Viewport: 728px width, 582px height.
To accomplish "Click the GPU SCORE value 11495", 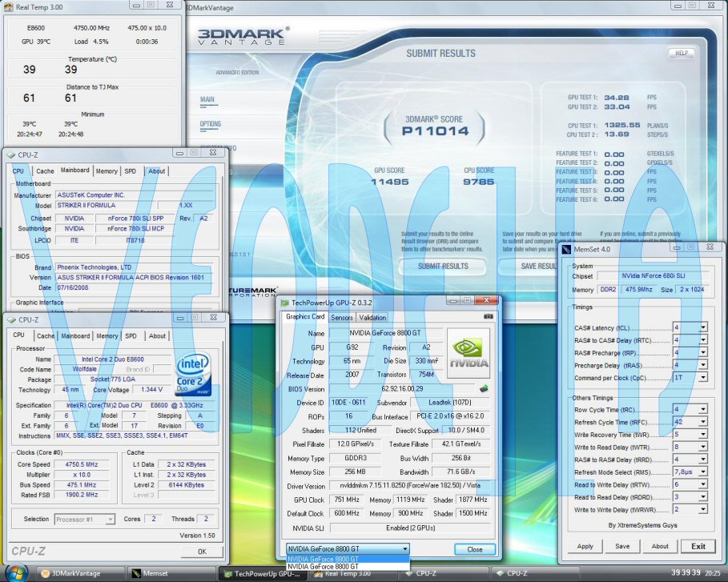I will click(x=389, y=182).
